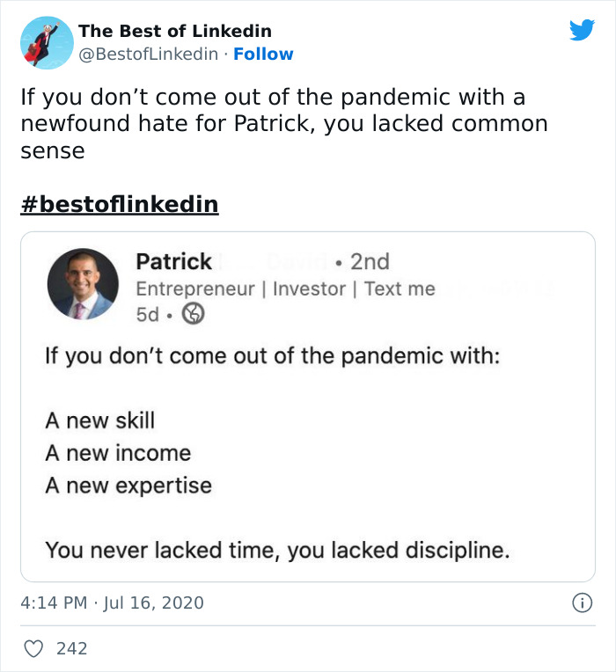616x672 pixels.
Task: Click the @BestofLinkedin handle
Action: tap(148, 54)
